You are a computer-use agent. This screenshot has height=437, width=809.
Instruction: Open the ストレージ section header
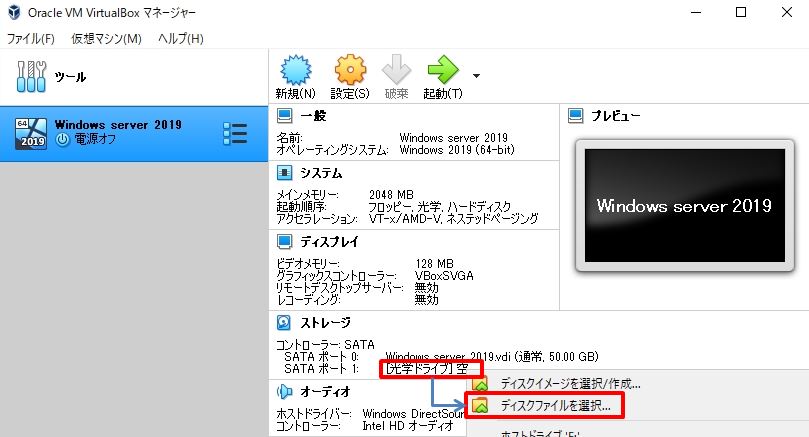click(326, 322)
